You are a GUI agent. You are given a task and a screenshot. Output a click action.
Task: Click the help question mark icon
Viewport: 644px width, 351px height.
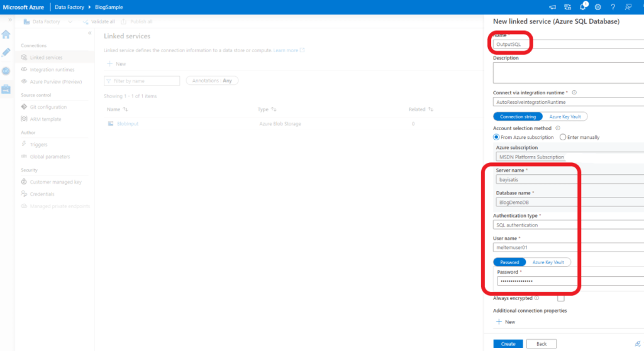pyautogui.click(x=613, y=7)
